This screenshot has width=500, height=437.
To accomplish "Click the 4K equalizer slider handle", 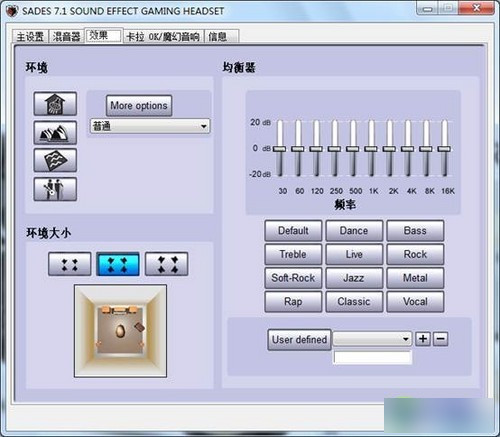I will click(x=407, y=149).
